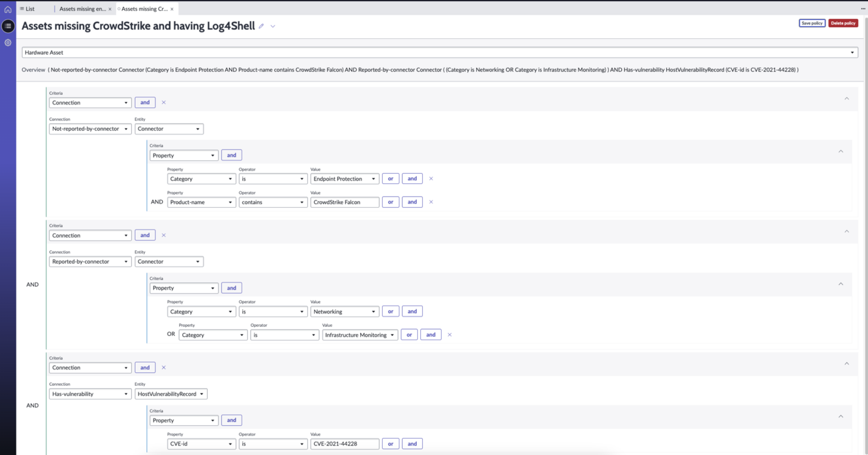Viewport: 868px width, 455px height.
Task: Open the HostVulnerabilityRecord entity dropdown
Action: click(171, 394)
